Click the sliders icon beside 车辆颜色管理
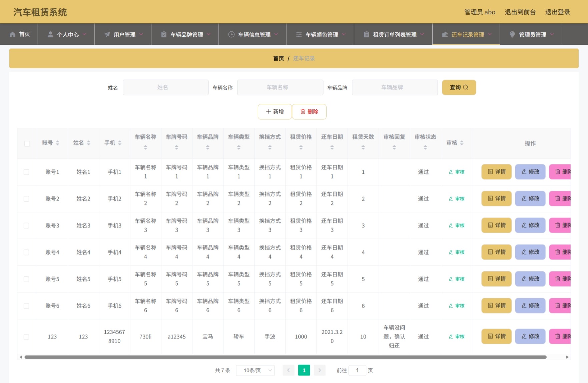Image resolution: width=588 pixels, height=383 pixels. [x=299, y=34]
